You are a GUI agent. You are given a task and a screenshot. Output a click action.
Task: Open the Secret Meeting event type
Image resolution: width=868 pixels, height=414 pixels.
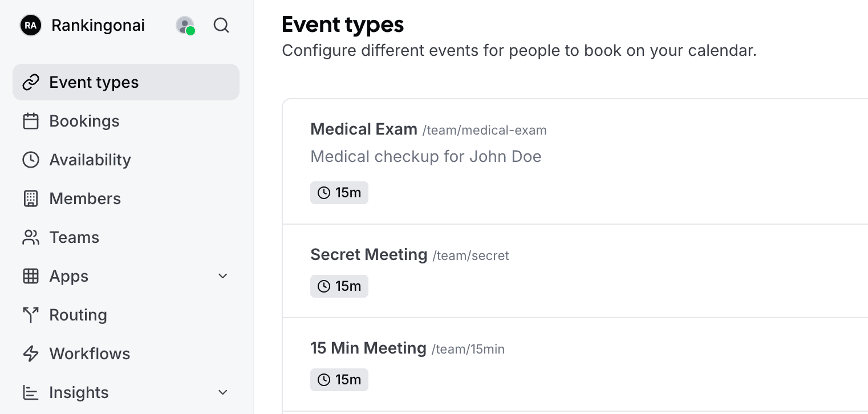[x=369, y=254]
